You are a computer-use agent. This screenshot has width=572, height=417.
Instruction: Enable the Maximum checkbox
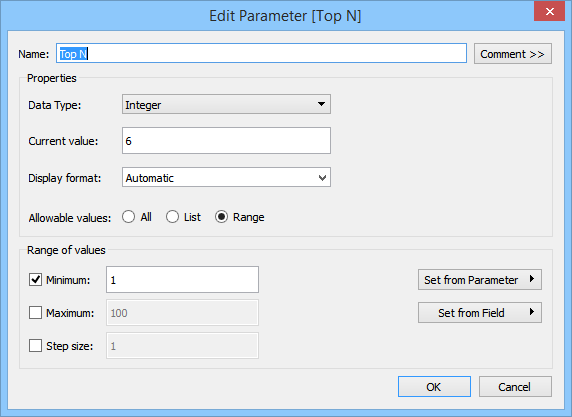pos(35,313)
